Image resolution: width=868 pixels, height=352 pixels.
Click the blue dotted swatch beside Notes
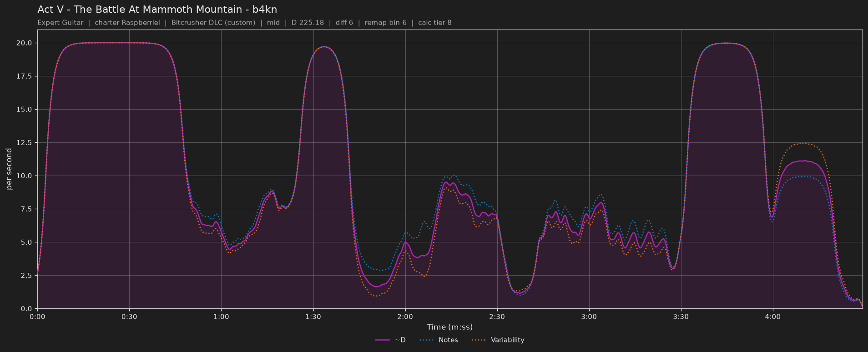(426, 340)
